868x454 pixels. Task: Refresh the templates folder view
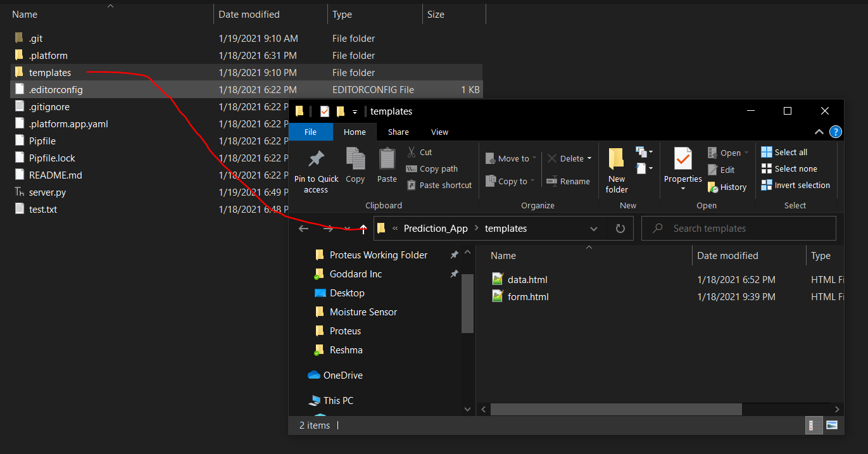[620, 229]
